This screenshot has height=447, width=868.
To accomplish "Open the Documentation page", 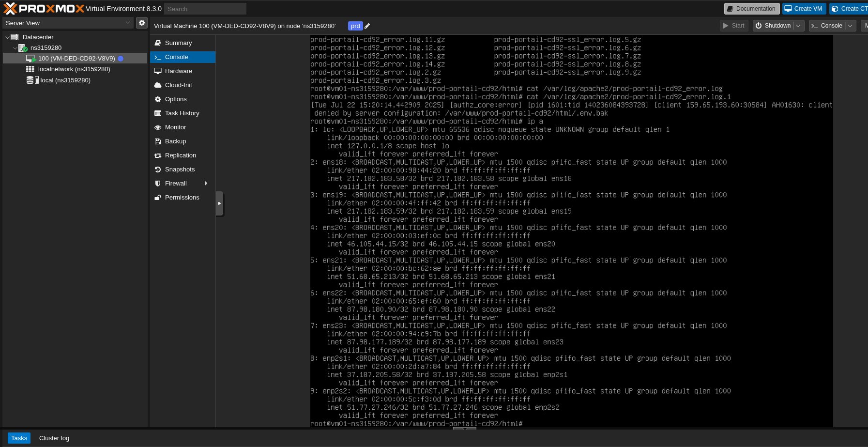I will 751,8.
